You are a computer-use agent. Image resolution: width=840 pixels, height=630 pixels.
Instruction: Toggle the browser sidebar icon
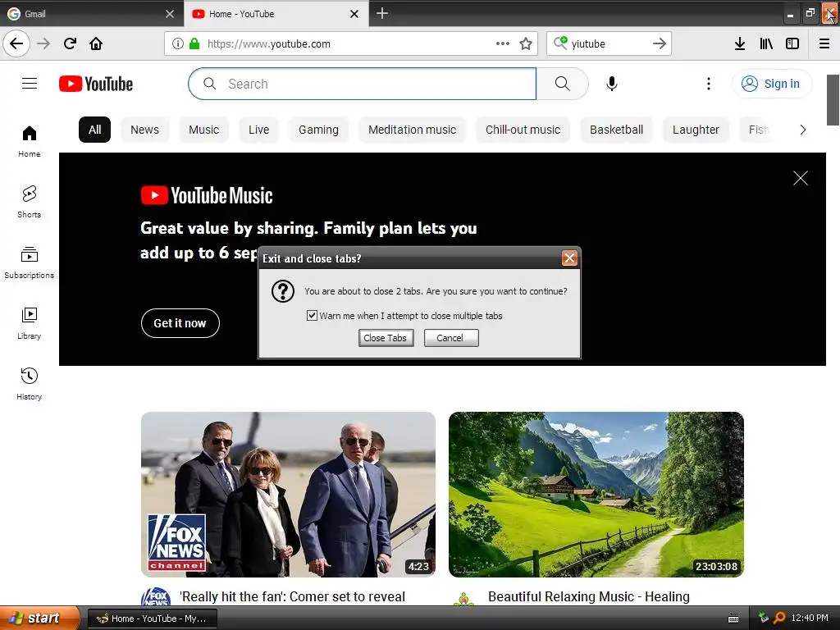pos(792,43)
